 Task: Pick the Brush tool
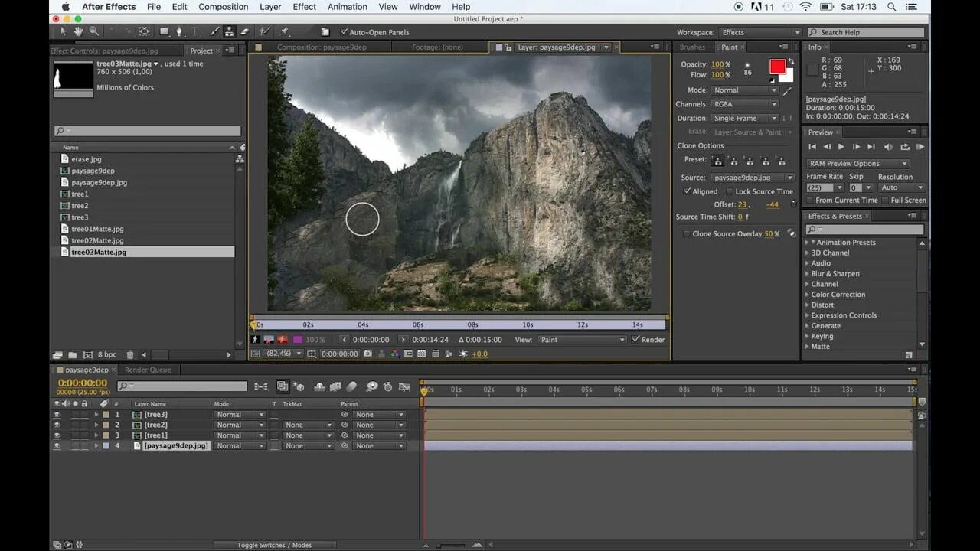[214, 32]
